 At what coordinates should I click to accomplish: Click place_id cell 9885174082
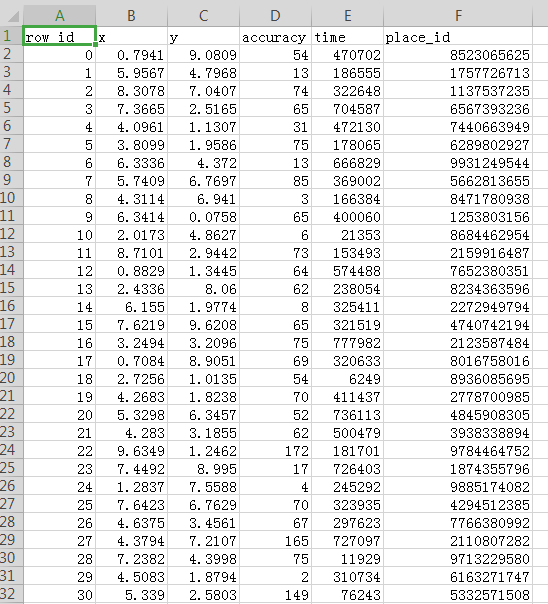pos(458,487)
